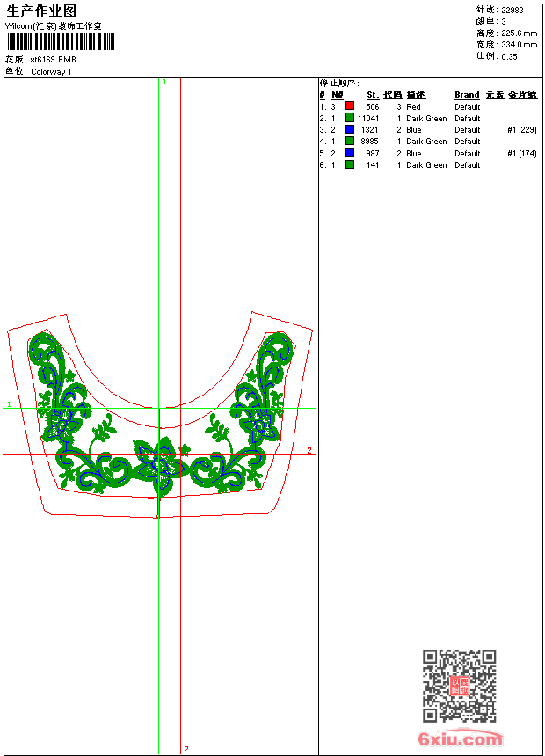Click the scale value 0.35
Screen dimensions: 545x756
point(509,57)
